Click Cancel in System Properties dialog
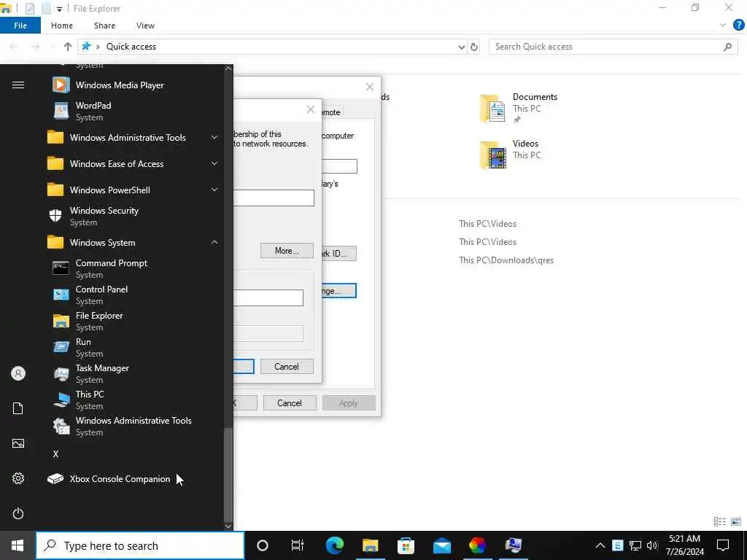 click(x=290, y=402)
